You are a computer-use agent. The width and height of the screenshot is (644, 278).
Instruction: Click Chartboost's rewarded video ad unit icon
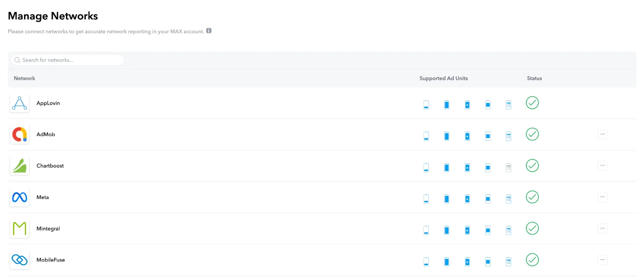click(467, 167)
